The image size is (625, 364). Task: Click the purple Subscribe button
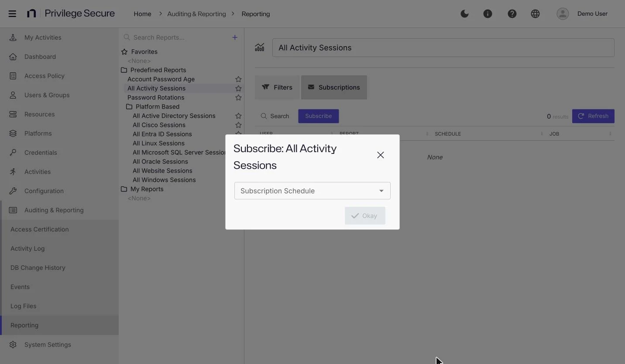[x=319, y=116]
